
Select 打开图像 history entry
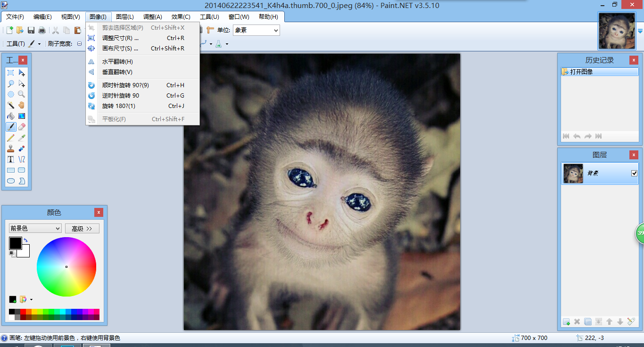(600, 72)
